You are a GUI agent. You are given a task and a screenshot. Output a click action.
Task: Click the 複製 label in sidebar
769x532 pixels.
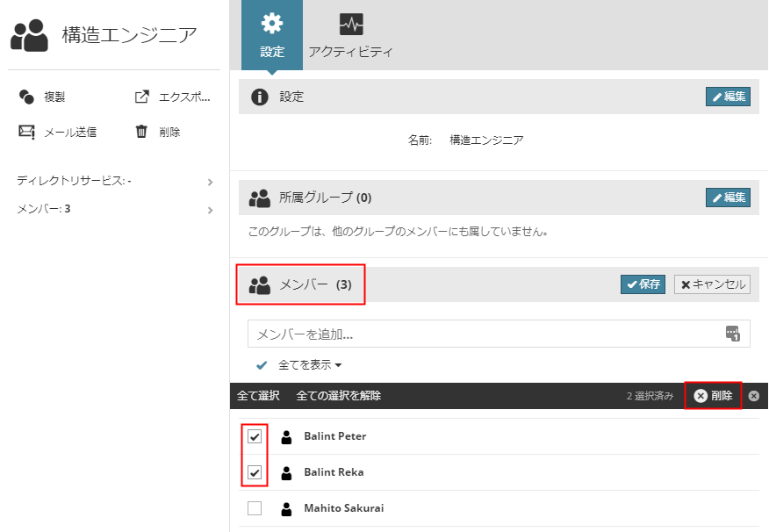pos(54,97)
